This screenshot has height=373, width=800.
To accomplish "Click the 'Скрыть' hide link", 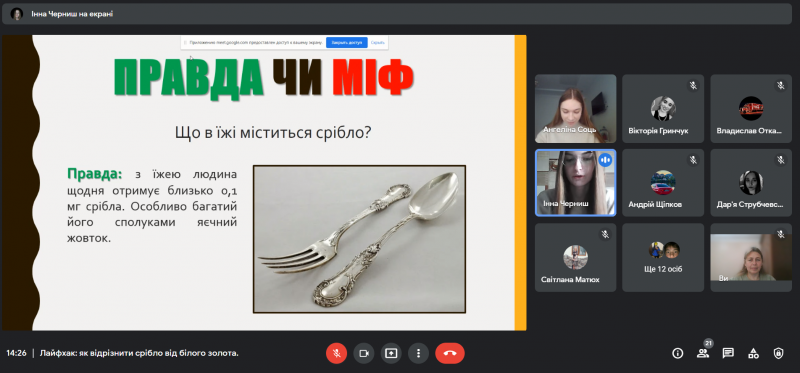I will (x=378, y=43).
